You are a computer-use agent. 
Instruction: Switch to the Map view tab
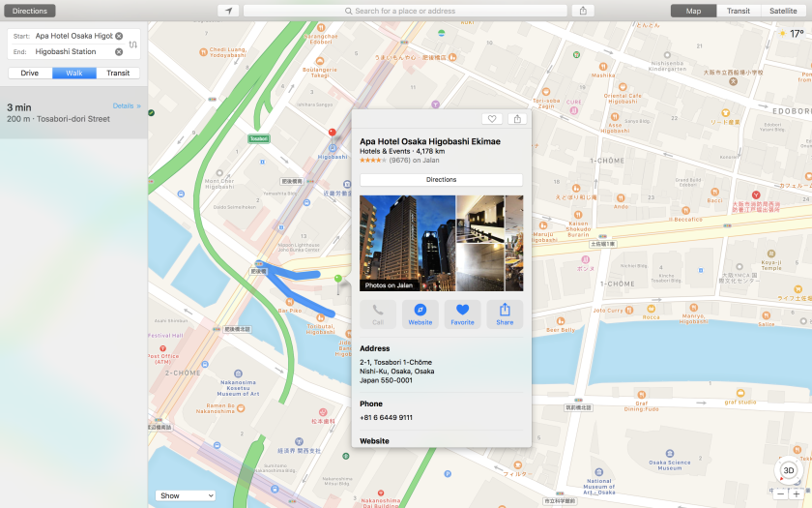coord(693,11)
